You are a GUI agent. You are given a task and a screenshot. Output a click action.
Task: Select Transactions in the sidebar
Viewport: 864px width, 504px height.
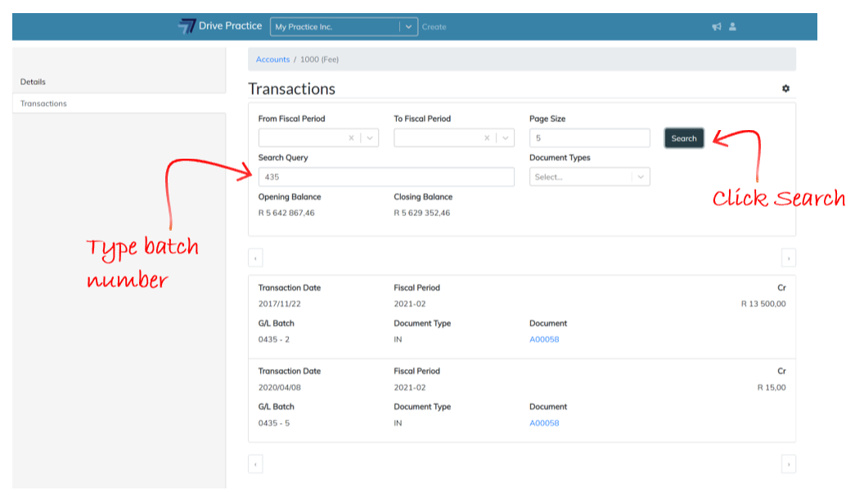point(43,104)
